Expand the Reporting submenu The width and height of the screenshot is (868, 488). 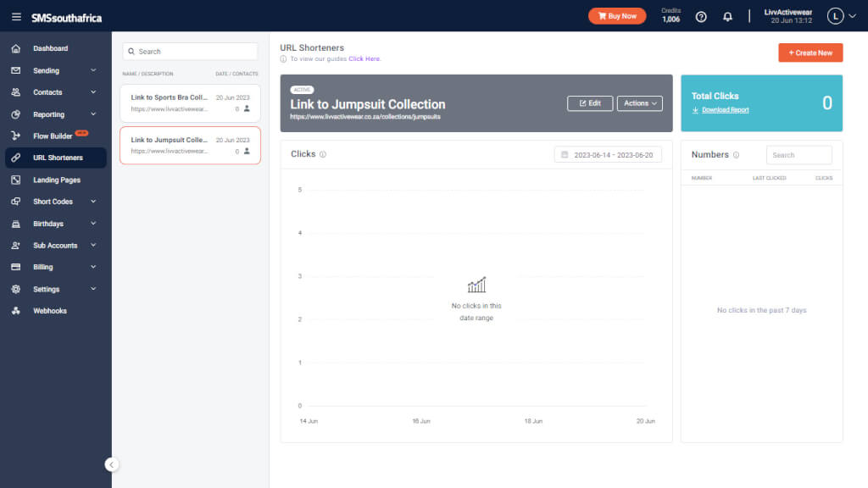[x=93, y=114]
